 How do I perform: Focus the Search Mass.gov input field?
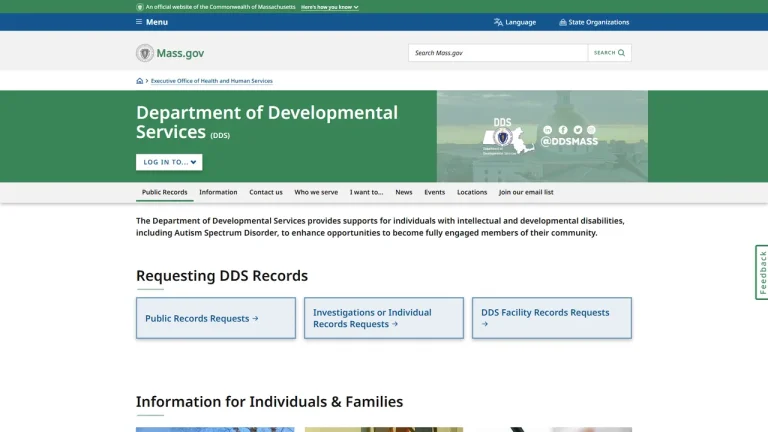(x=498, y=53)
